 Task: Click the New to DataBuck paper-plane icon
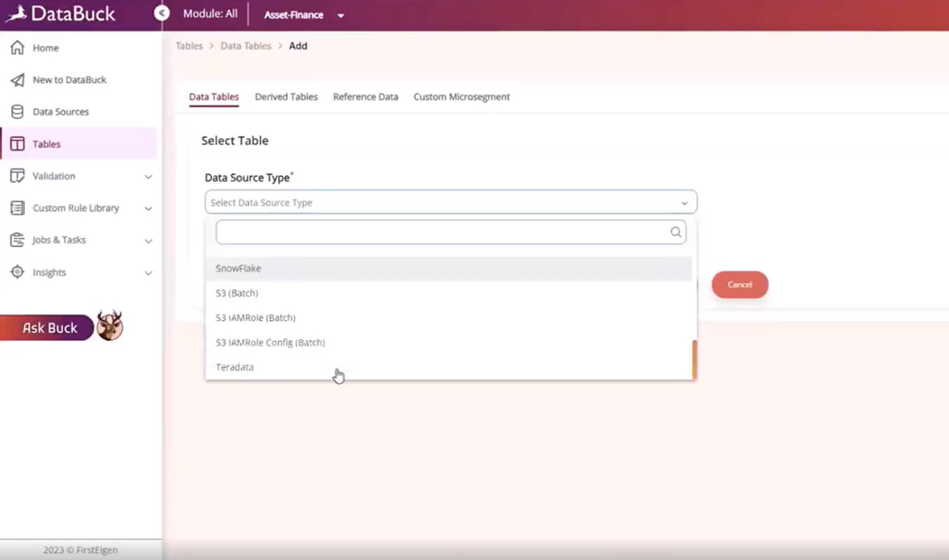tap(18, 80)
